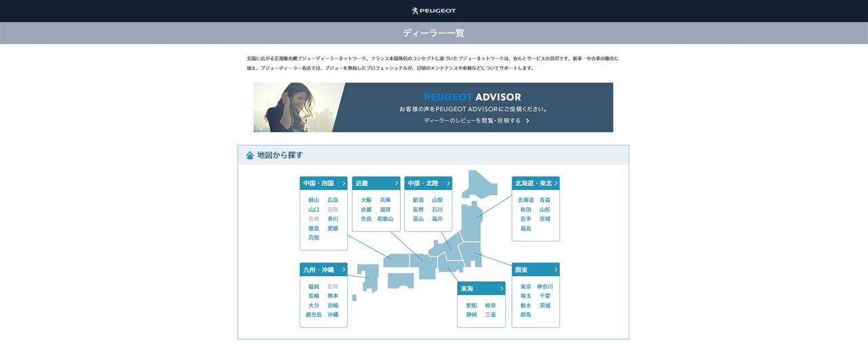The image size is (868, 344).
Task: Expand the 関東 region header
Action: pos(536,269)
